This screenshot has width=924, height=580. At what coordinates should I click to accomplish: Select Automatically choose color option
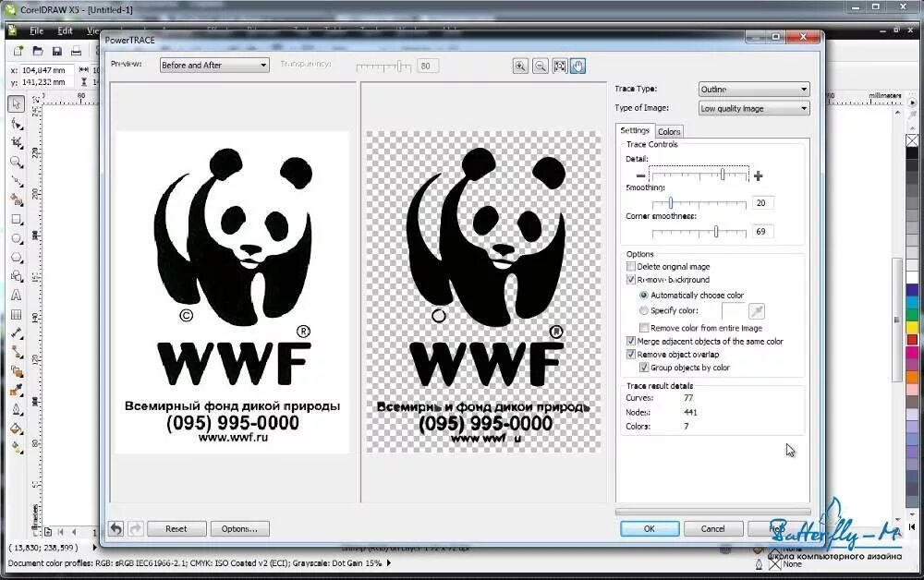pos(643,295)
